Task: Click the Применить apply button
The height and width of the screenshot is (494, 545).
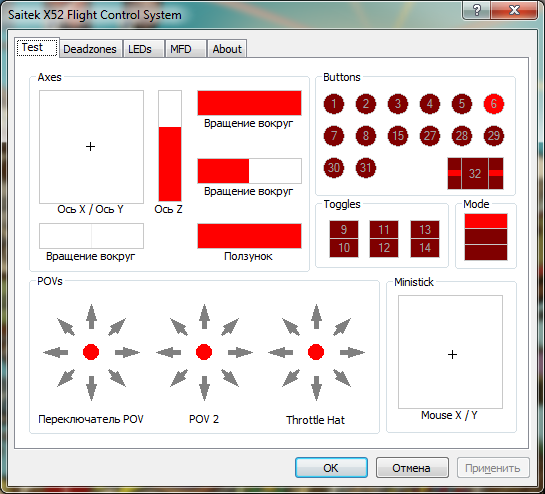Action: pyautogui.click(x=493, y=468)
